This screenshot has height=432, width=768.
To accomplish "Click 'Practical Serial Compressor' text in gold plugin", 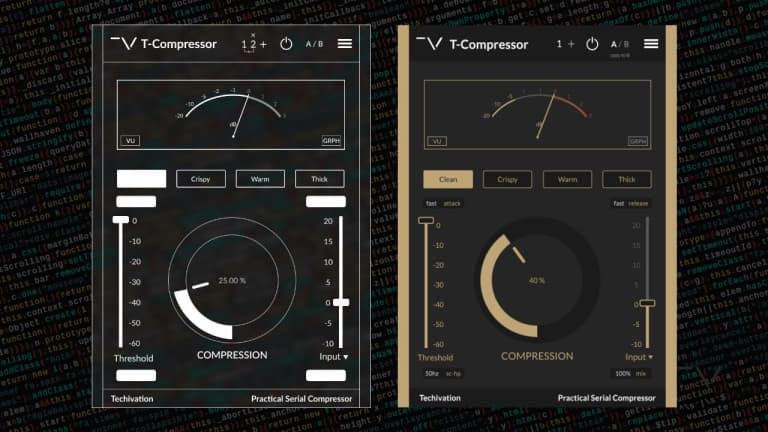I will (x=607, y=398).
